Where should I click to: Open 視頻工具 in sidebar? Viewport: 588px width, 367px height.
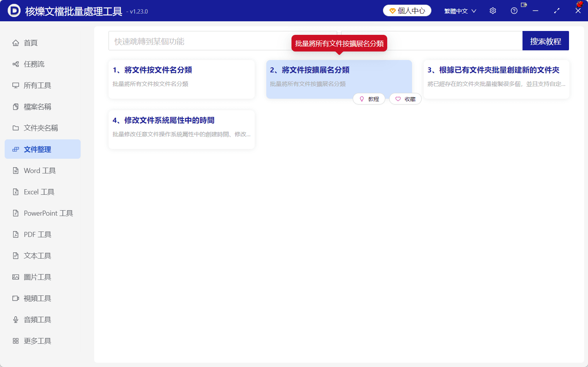[x=43, y=298]
